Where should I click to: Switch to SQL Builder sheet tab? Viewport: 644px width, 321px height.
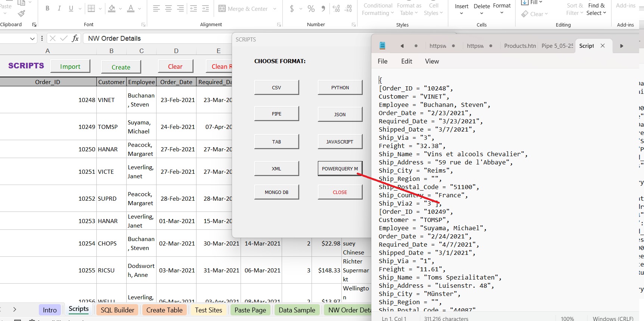[x=117, y=310]
